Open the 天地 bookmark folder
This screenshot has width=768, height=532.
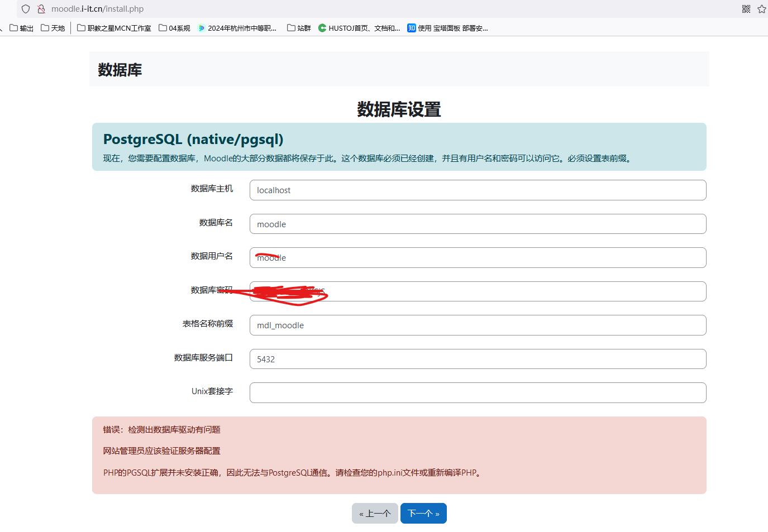click(53, 28)
